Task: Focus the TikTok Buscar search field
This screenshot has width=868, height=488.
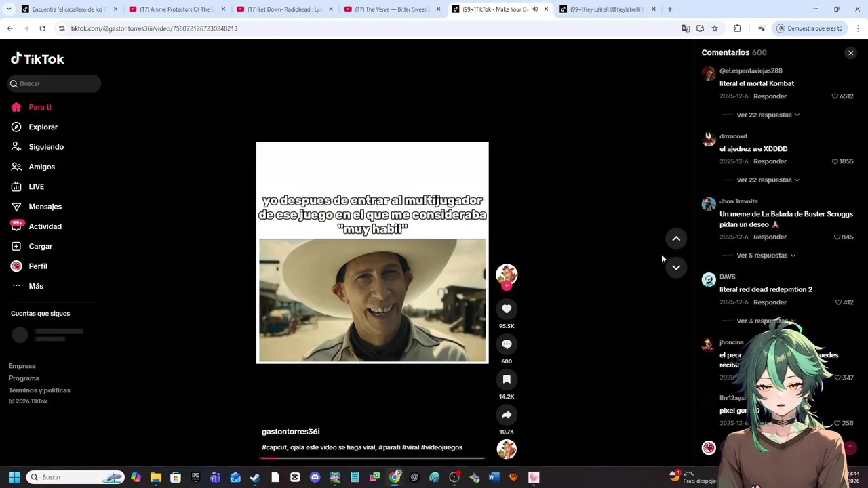Action: (x=54, y=83)
